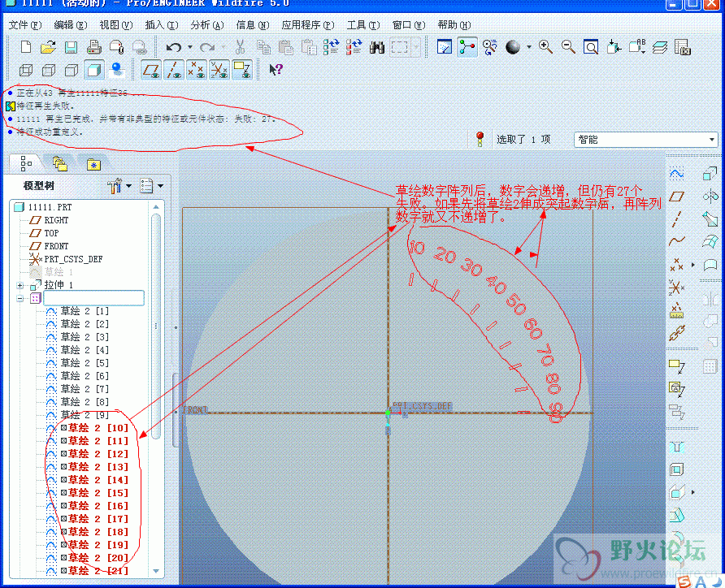725x588 pixels.
Task: Open the 视图 menu
Action: coord(116,25)
